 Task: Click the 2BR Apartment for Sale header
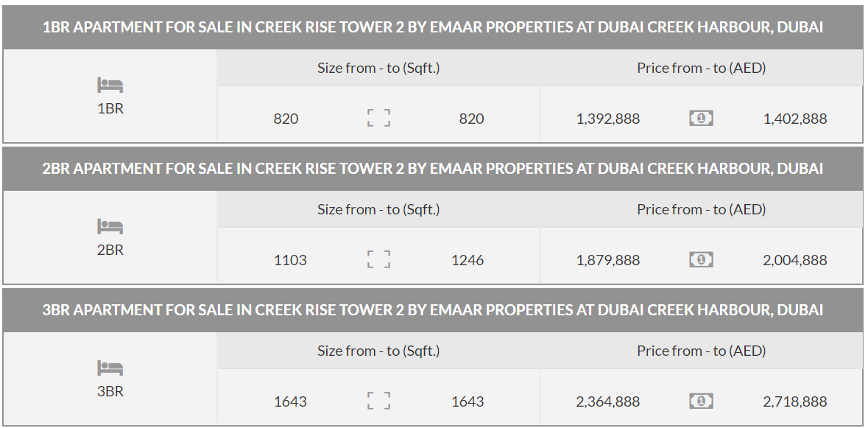(x=433, y=169)
